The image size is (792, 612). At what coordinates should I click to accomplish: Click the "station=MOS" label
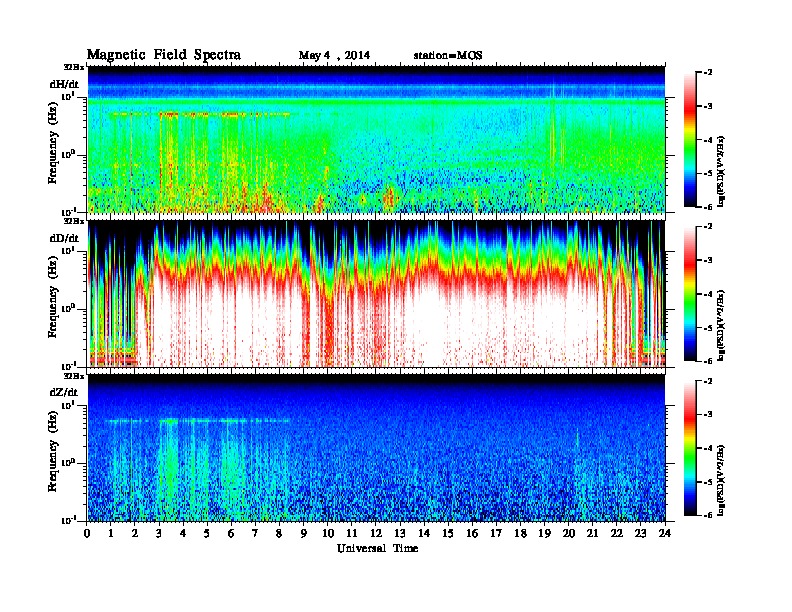(448, 56)
